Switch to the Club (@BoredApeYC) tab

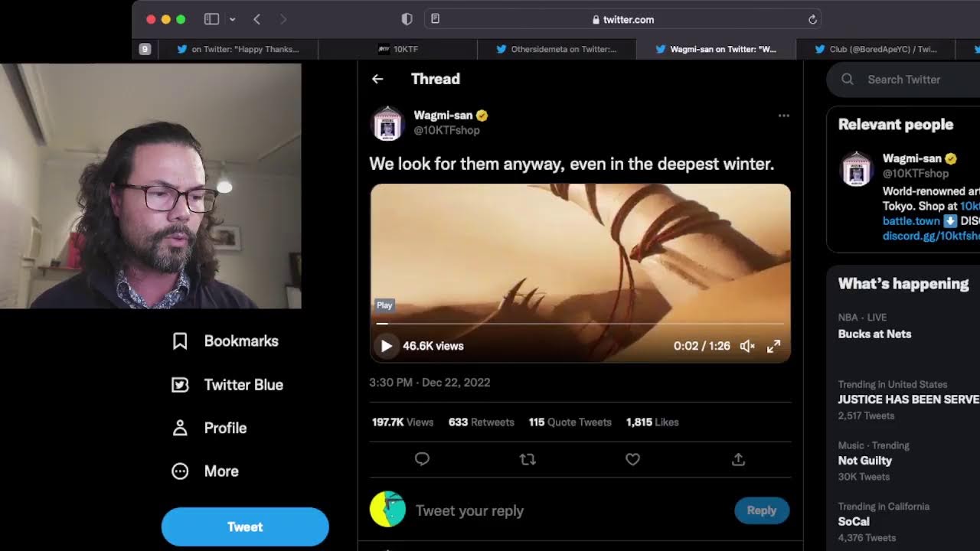(x=875, y=49)
